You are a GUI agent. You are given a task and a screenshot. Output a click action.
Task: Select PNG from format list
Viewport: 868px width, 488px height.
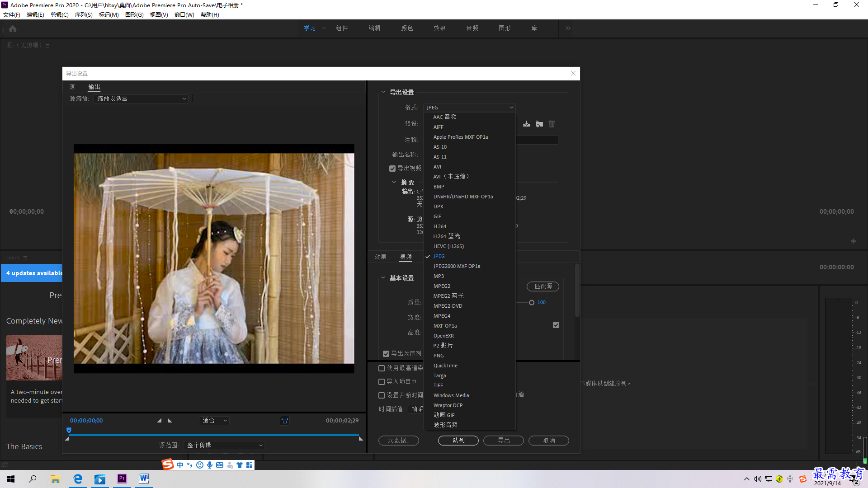point(469,356)
